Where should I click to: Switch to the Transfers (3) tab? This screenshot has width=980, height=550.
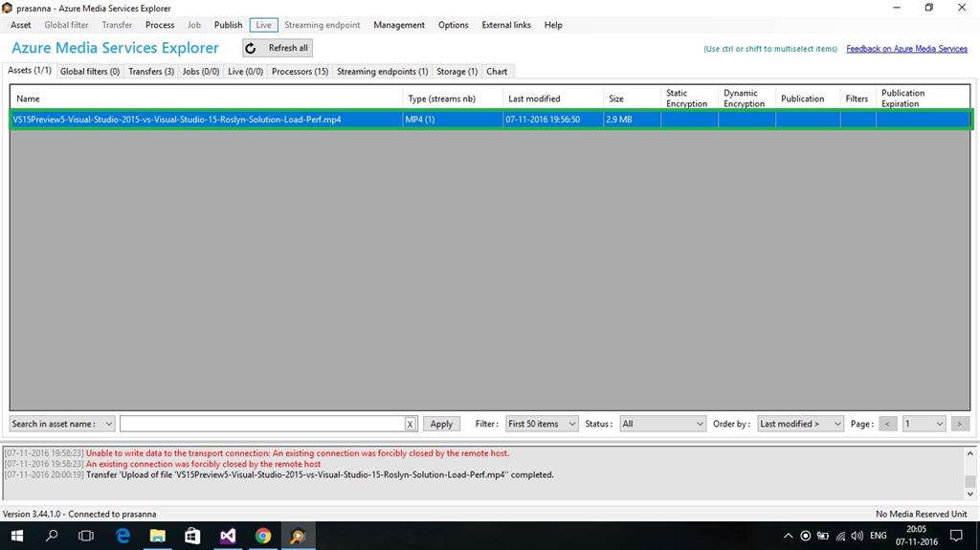(x=151, y=71)
